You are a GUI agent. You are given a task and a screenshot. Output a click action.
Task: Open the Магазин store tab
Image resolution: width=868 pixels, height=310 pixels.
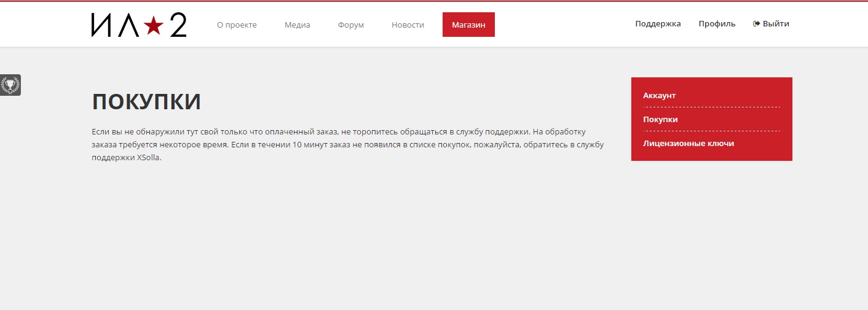tap(468, 25)
